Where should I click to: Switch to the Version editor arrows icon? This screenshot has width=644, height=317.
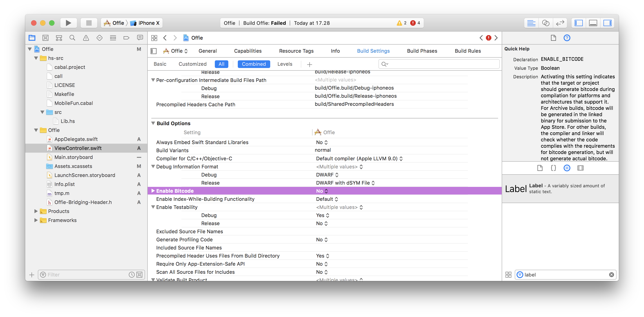click(x=560, y=23)
